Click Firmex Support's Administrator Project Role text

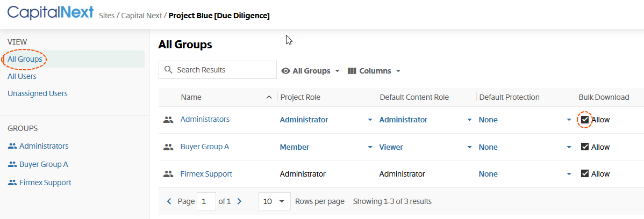tap(303, 174)
